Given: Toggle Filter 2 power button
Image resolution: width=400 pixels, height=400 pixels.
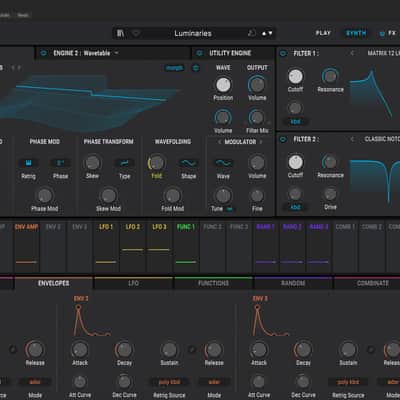Looking at the screenshot, I should (283, 139).
